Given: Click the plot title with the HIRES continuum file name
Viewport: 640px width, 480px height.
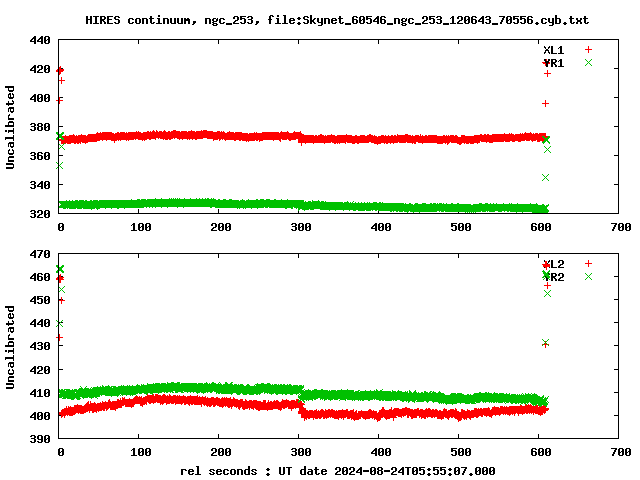Looking at the screenshot, I should tap(337, 20).
